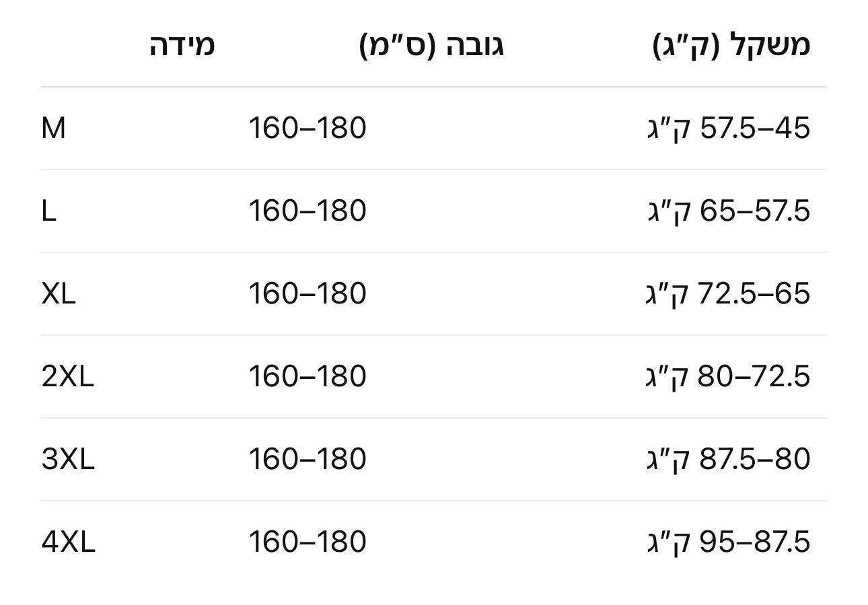Click the 160–180 height in 4XL row

point(308,542)
